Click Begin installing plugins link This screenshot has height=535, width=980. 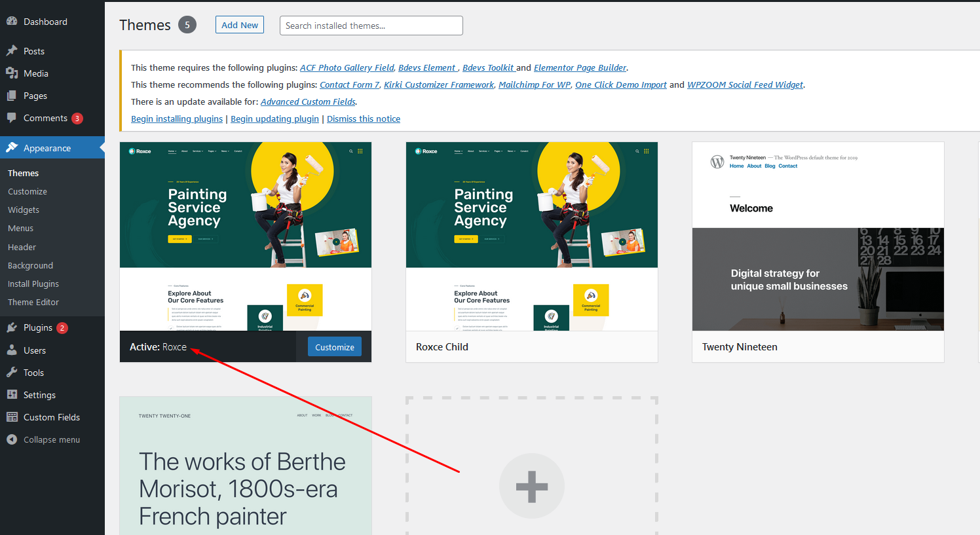tap(177, 119)
